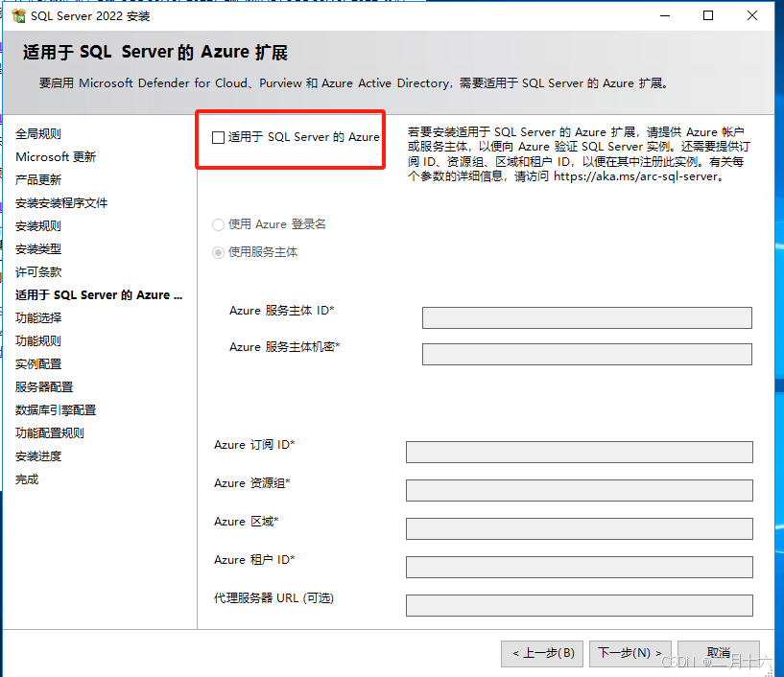The width and height of the screenshot is (784, 677).
Task: Select 安装规则 step in sidebar
Action: (38, 226)
